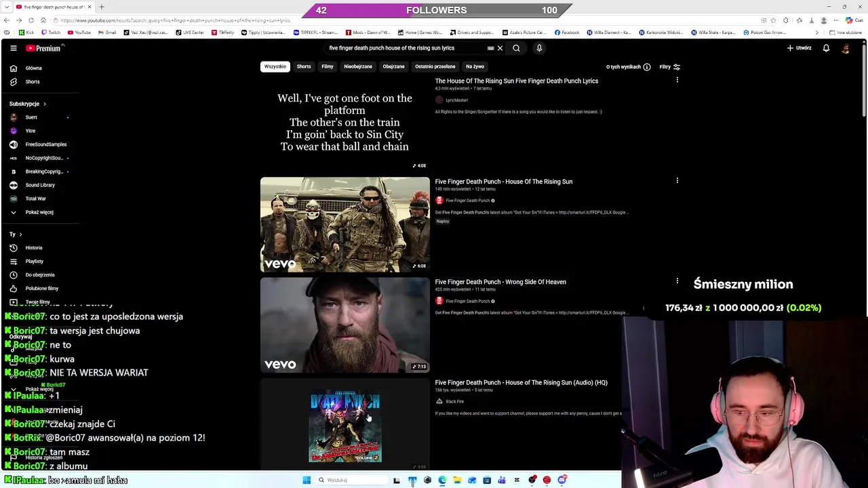
Task: Open O tych wynikach info
Action: (x=628, y=67)
